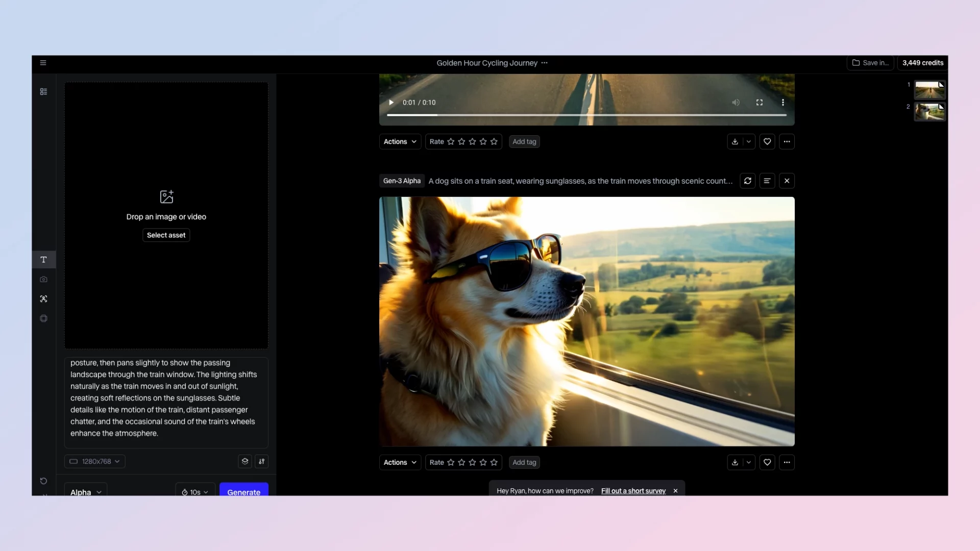The height and width of the screenshot is (551, 980).
Task: Open prompt settings sliders icon
Action: (261, 461)
